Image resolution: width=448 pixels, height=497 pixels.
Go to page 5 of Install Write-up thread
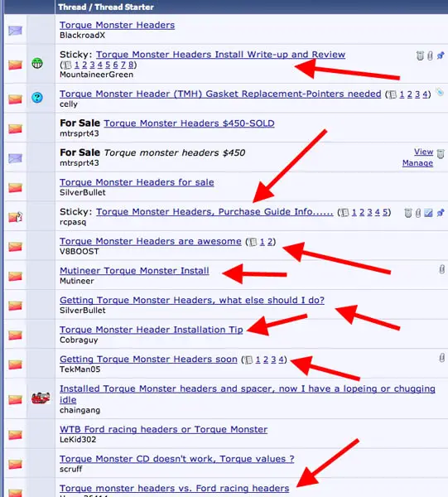coord(108,65)
